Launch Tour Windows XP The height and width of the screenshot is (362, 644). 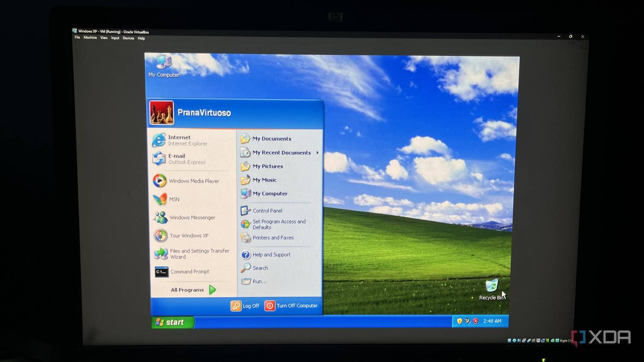click(186, 235)
